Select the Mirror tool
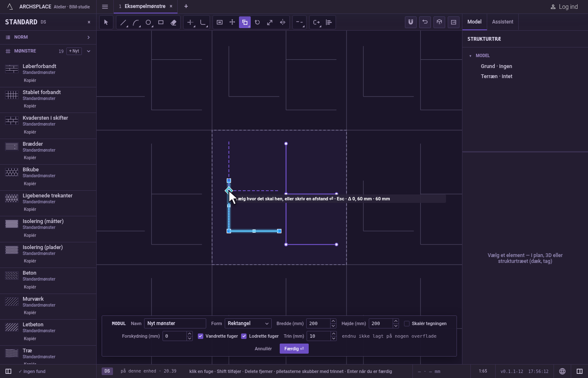 tap(283, 22)
